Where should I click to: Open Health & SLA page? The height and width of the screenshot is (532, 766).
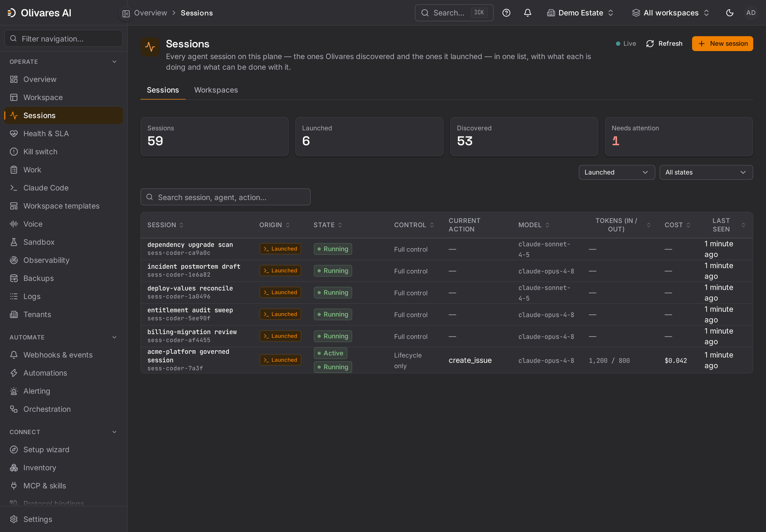(x=63, y=134)
